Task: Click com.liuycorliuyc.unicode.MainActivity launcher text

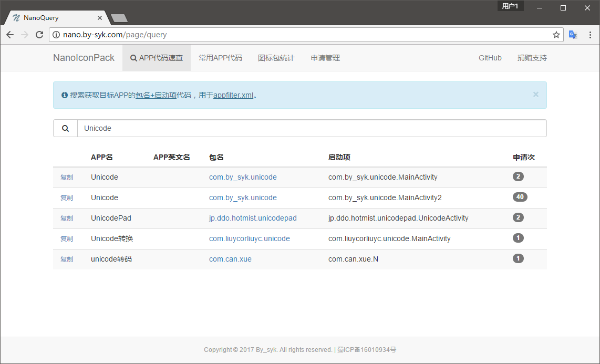Action: pos(389,238)
